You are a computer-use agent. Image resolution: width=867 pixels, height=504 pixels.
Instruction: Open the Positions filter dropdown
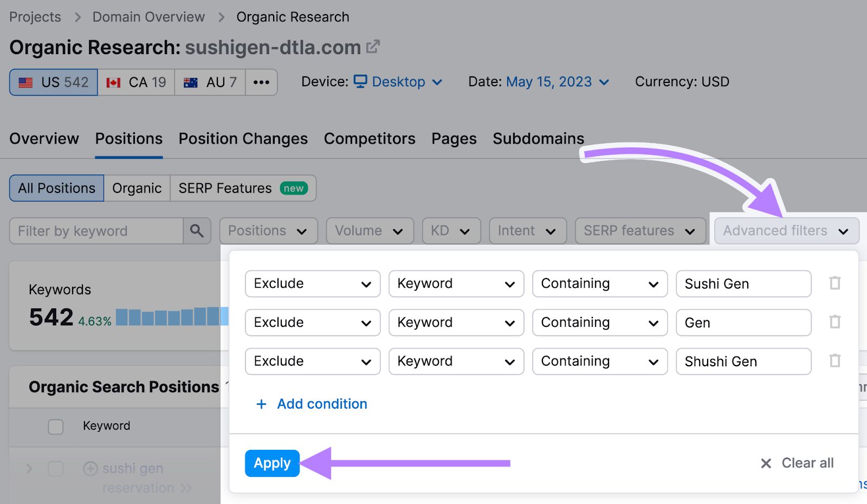click(269, 231)
